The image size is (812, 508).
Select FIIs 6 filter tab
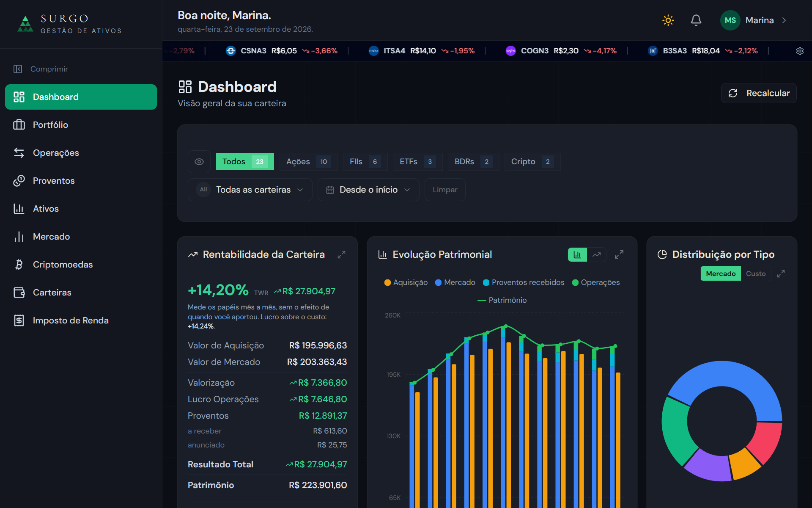pyautogui.click(x=365, y=162)
